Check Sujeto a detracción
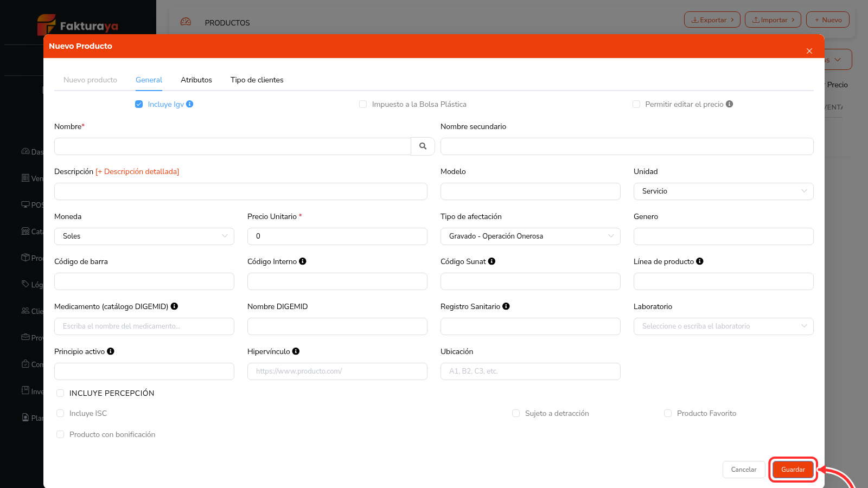 pyautogui.click(x=516, y=413)
